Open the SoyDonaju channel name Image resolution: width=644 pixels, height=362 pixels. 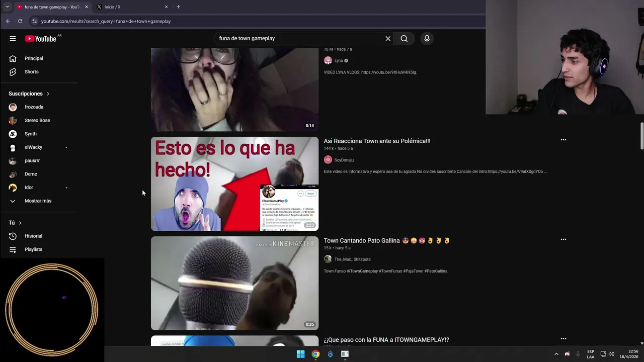tap(344, 160)
